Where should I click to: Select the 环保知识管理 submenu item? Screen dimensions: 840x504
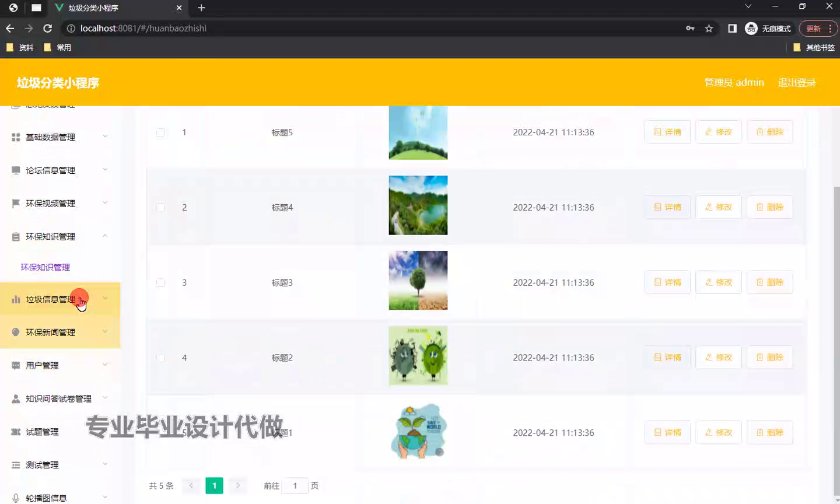45,267
